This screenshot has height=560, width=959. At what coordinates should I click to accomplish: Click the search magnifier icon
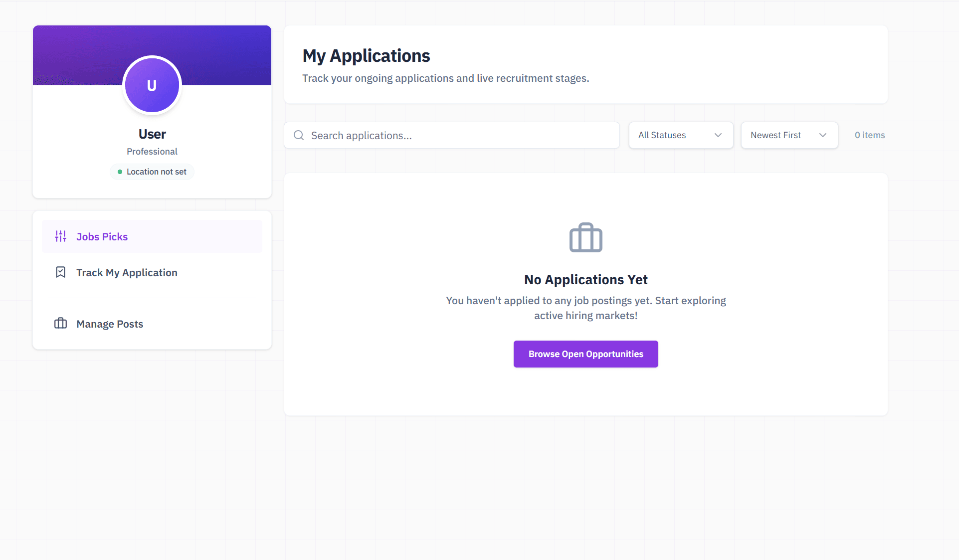pyautogui.click(x=299, y=135)
